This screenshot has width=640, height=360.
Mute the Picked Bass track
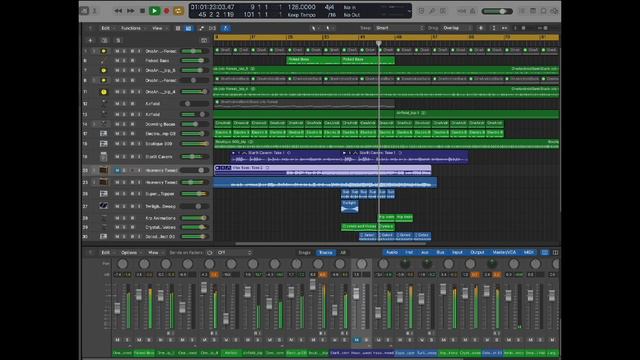pyautogui.click(x=117, y=60)
